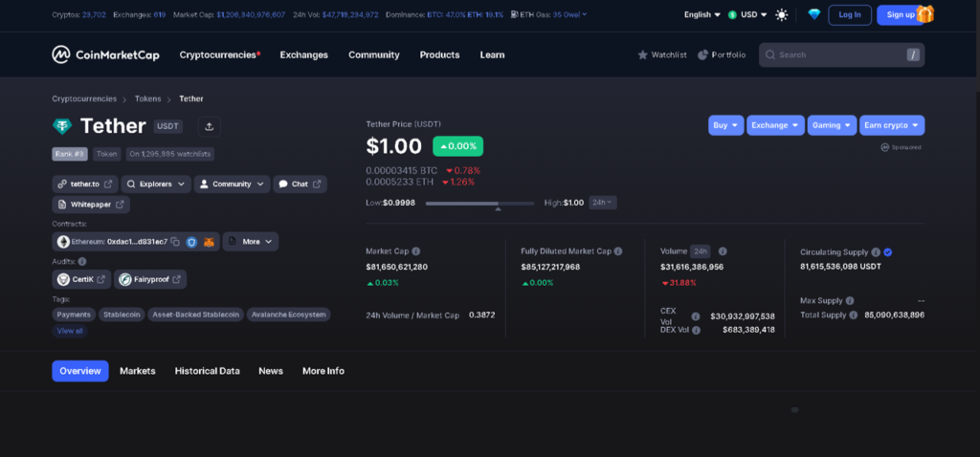Screen dimensions: 980x457
Task: Click the Search input field
Action: pos(842,54)
